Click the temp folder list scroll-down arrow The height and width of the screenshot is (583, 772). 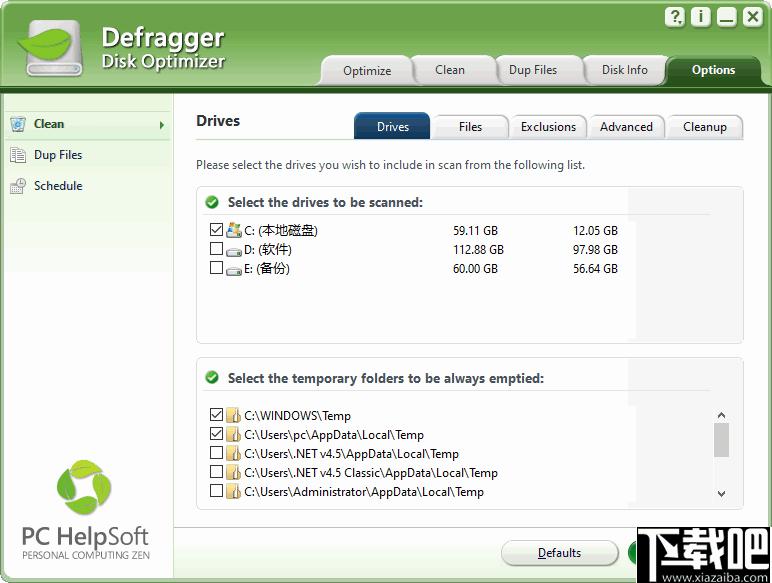click(721, 493)
